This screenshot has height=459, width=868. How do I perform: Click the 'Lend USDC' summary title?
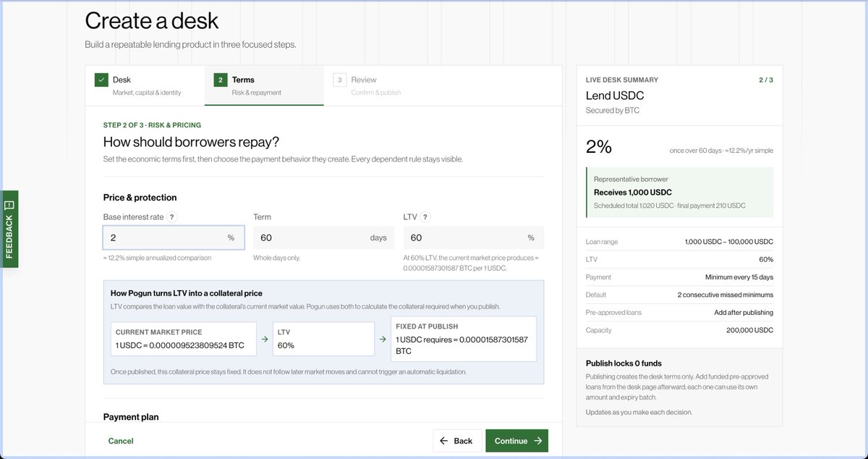[x=615, y=96]
